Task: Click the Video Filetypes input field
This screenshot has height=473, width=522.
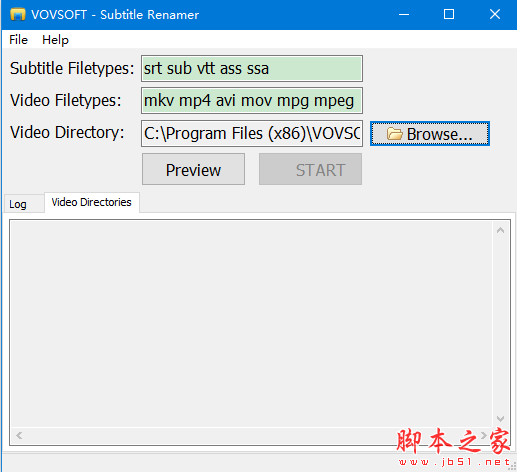Action: pyautogui.click(x=252, y=101)
